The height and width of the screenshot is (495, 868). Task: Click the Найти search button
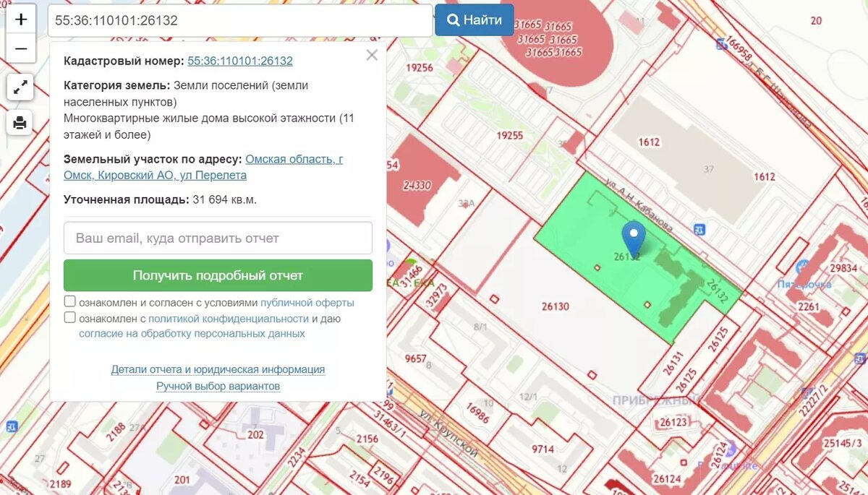(x=475, y=20)
